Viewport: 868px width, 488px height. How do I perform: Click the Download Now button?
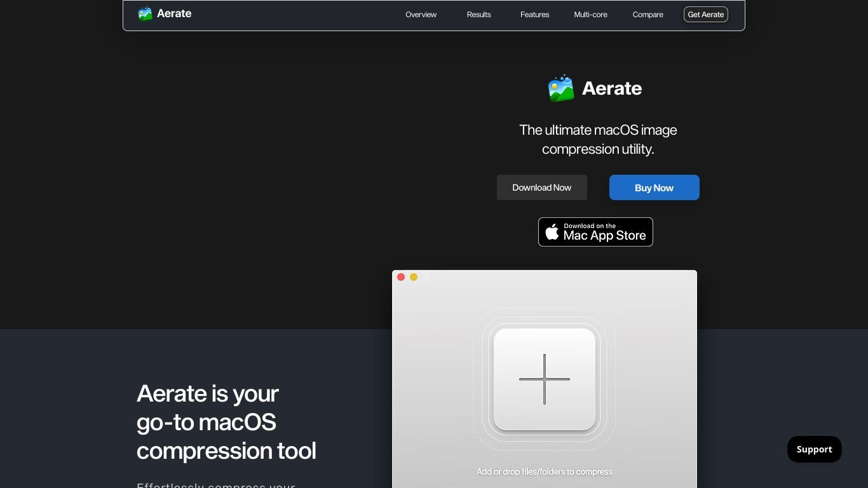coord(542,187)
